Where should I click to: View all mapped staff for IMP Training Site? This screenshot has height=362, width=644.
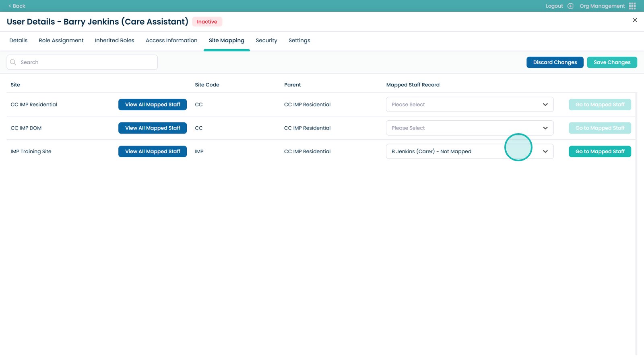point(153,152)
